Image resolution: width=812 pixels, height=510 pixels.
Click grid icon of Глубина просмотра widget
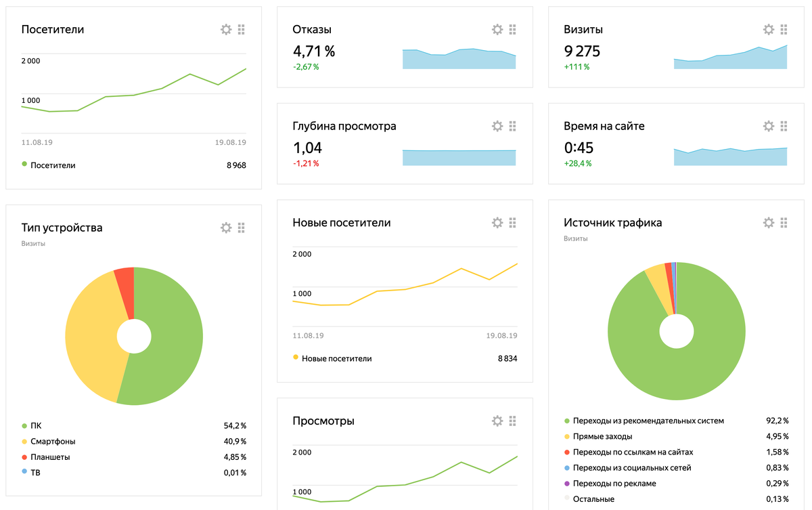(x=513, y=126)
